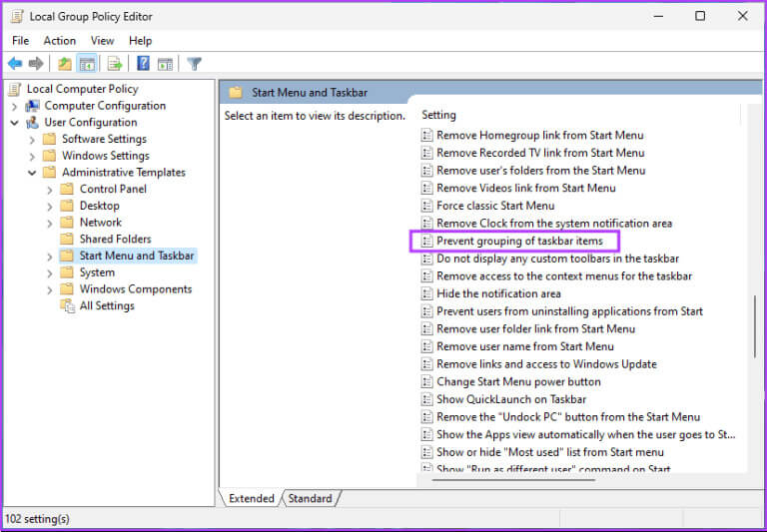The height and width of the screenshot is (532, 767).
Task: Select Start Menu and Taskbar in tree
Action: tap(137, 256)
